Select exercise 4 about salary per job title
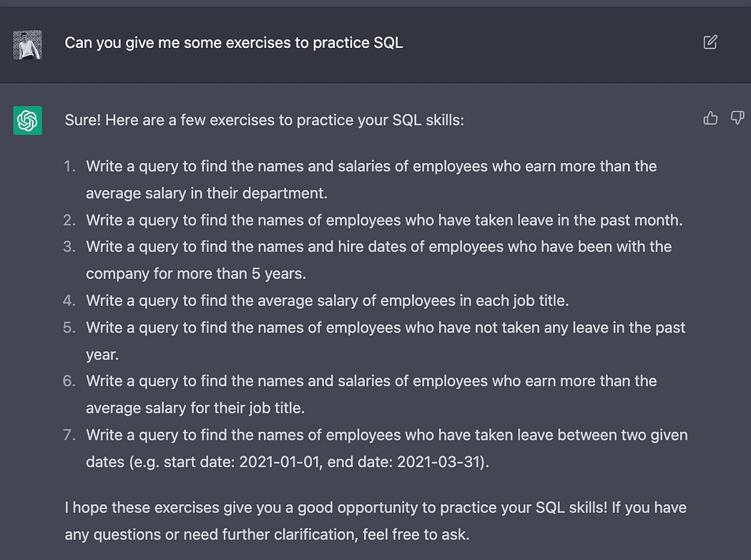Image resolution: width=751 pixels, height=560 pixels. (x=328, y=300)
